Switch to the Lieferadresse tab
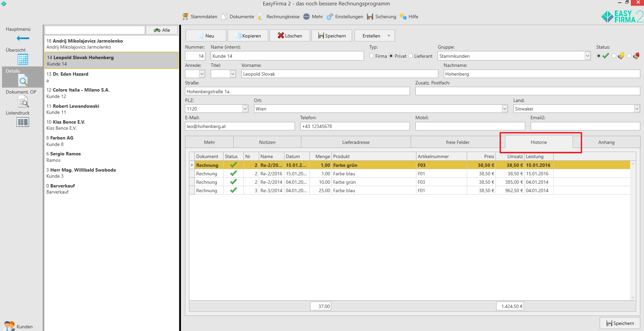 pyautogui.click(x=355, y=142)
